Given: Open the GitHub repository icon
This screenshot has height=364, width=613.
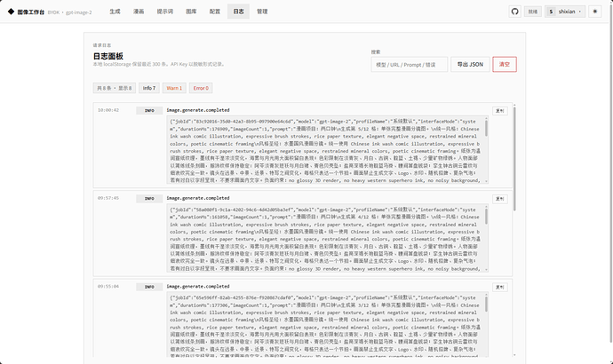Looking at the screenshot, I should (515, 12).
